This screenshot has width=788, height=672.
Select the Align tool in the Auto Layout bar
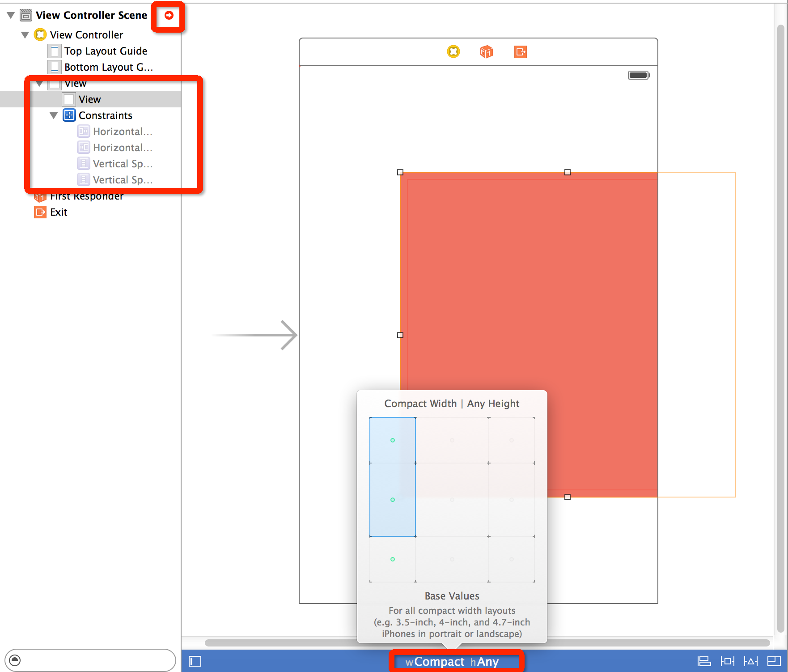[704, 662]
